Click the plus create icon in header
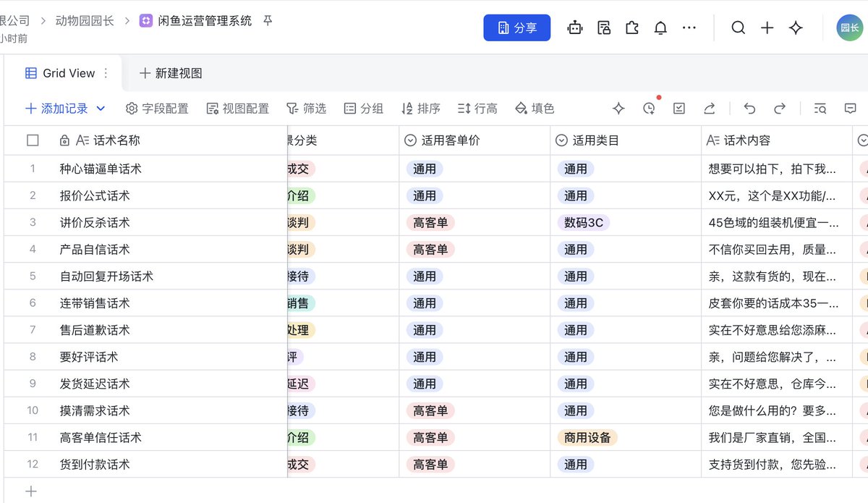This screenshot has height=503, width=868. (767, 28)
